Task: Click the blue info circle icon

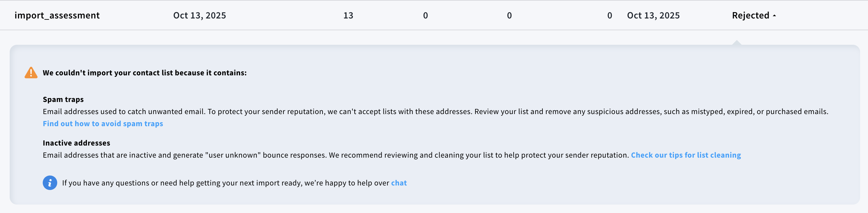Action: [x=50, y=183]
